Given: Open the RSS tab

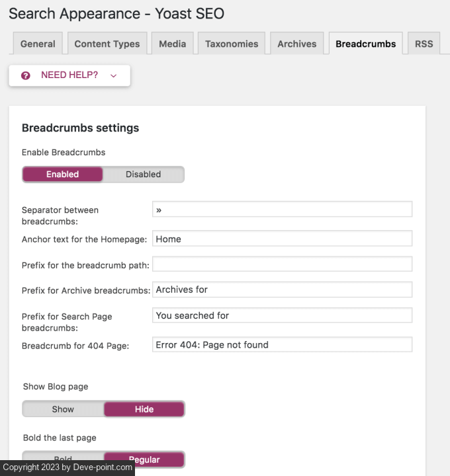Looking at the screenshot, I should pos(424,44).
